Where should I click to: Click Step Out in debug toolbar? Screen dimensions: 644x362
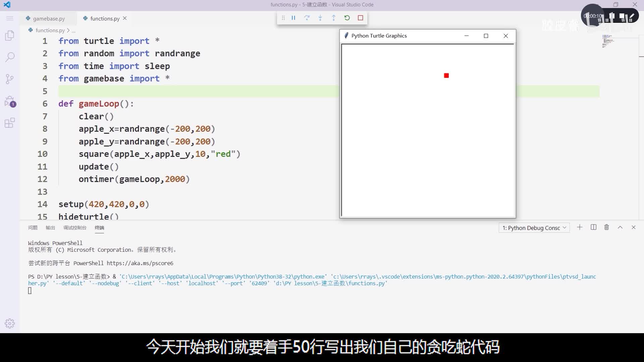(334, 18)
